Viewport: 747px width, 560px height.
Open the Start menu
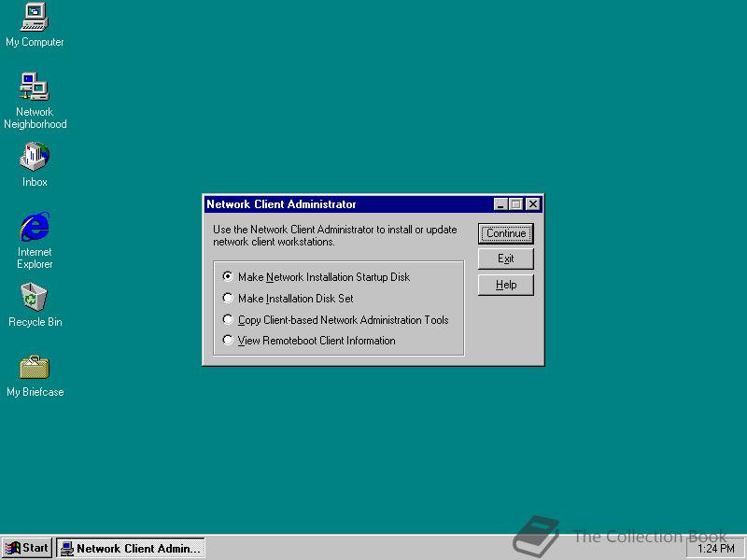click(27, 548)
